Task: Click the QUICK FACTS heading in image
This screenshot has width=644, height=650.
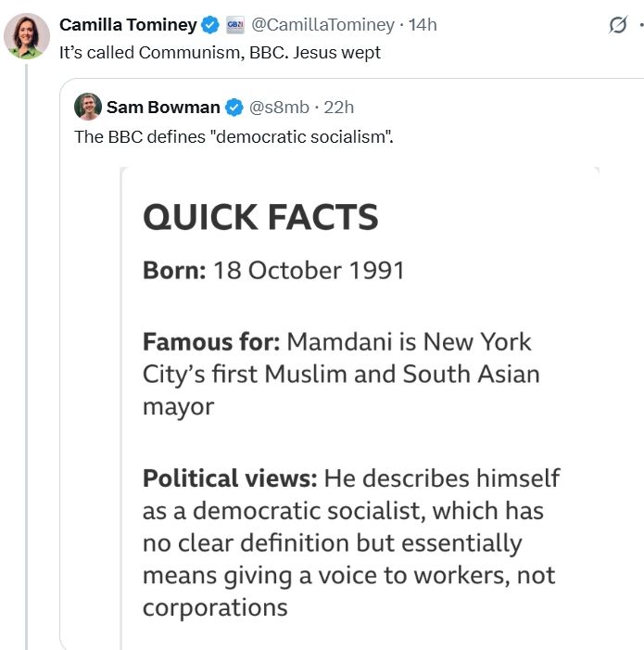Action: click(x=260, y=217)
